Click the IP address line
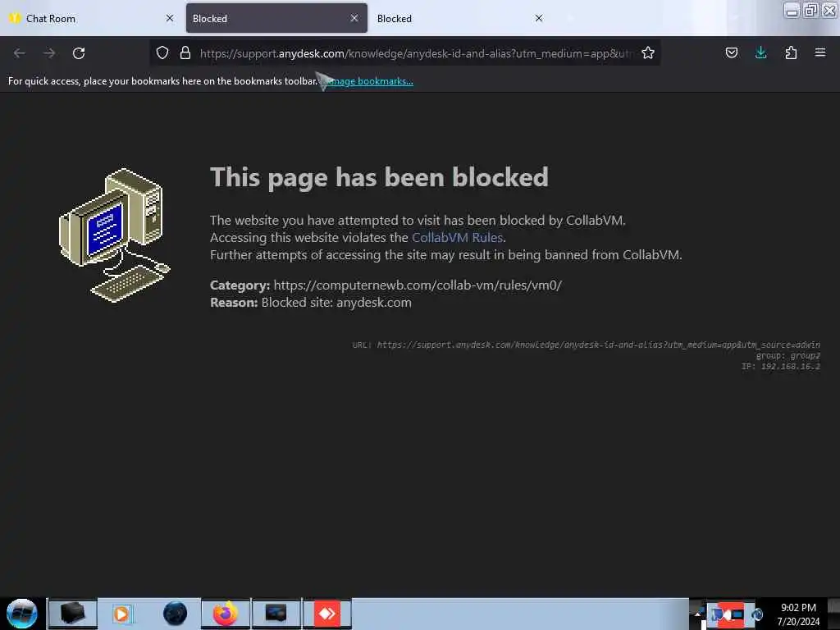 coord(781,367)
